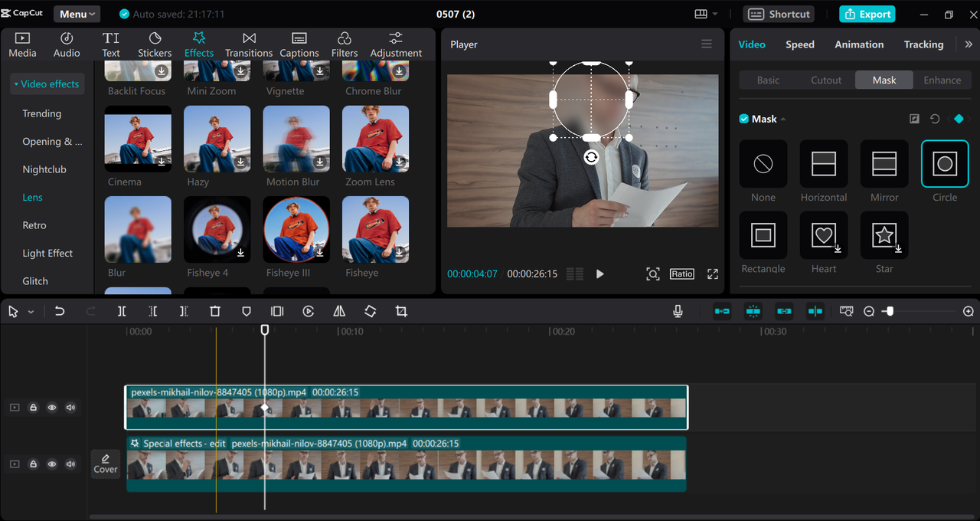Click the mirror flip icon in toolbar

click(339, 311)
